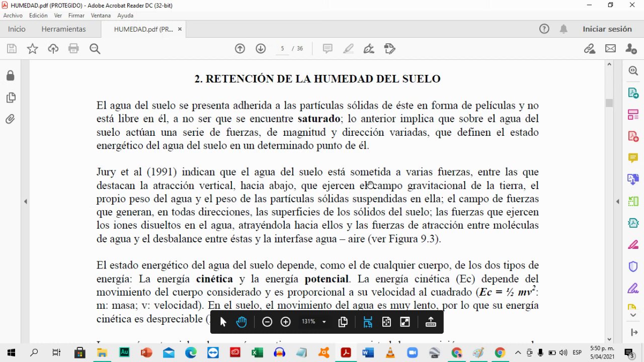
Task: Save the PDF file with the diskette icon
Action: (x=12, y=49)
